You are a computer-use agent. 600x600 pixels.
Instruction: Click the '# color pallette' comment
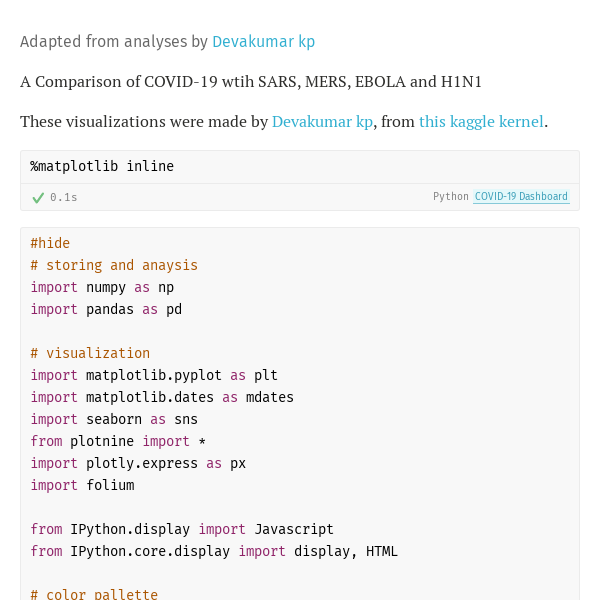tap(94, 594)
